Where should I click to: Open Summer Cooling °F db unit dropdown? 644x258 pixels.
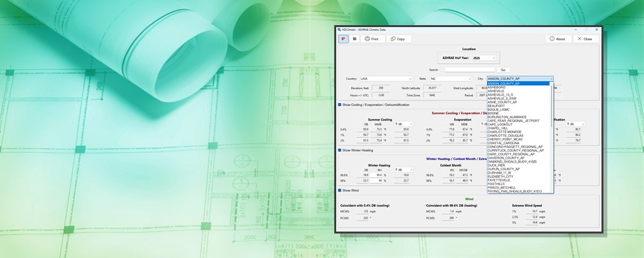403,124
